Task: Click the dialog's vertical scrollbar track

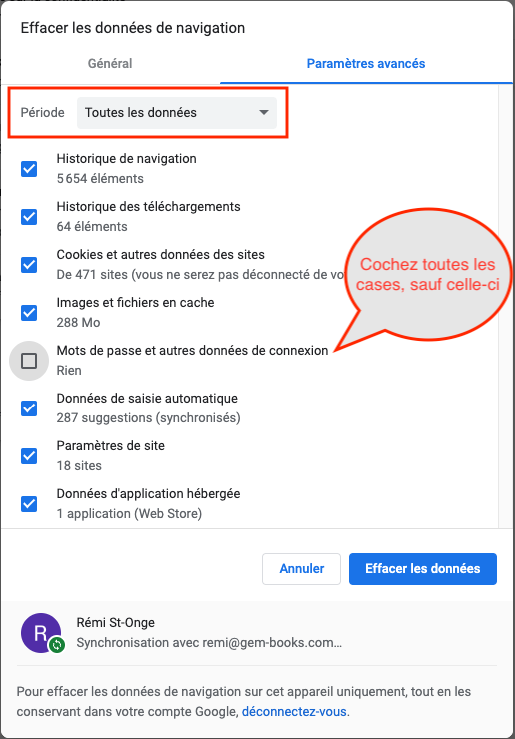Action: point(505,306)
